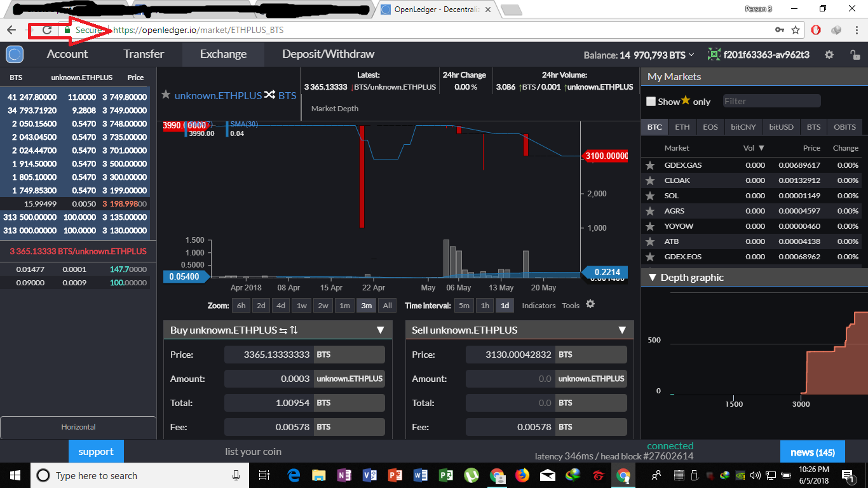Screen dimensions: 868x488
Task: Switch to the OBITS markets tab
Action: (x=845, y=127)
